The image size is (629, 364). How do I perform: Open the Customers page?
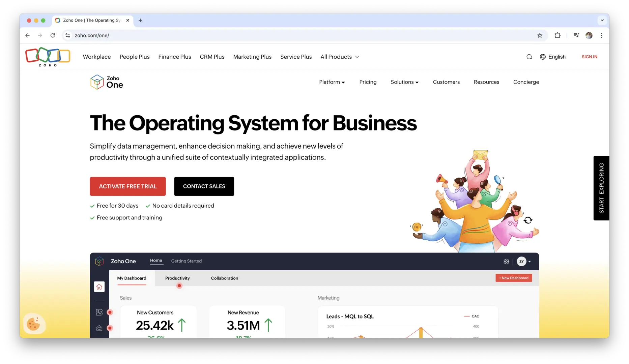pos(446,82)
